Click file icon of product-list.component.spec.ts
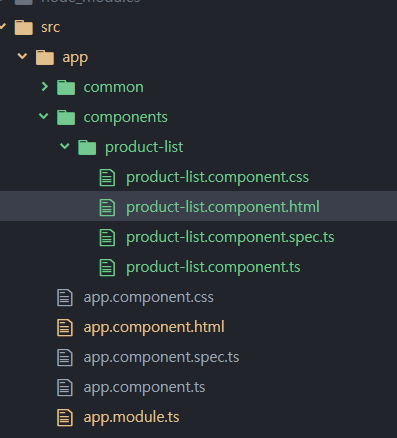 tap(107, 238)
